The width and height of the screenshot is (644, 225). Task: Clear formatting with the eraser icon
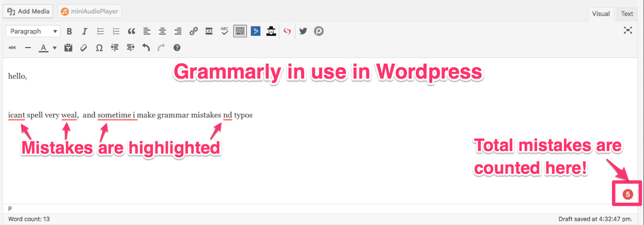(84, 48)
